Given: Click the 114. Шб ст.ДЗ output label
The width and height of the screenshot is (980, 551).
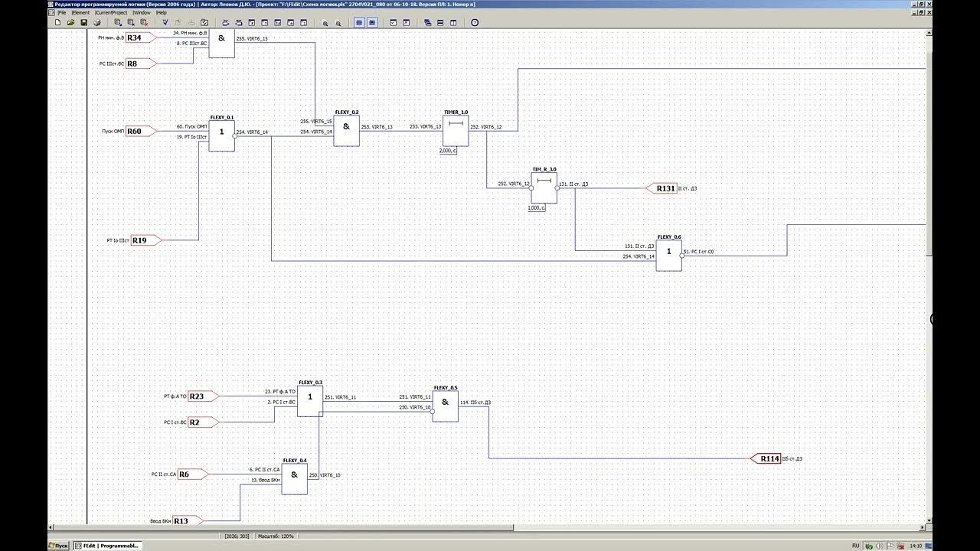Looking at the screenshot, I should tap(475, 403).
